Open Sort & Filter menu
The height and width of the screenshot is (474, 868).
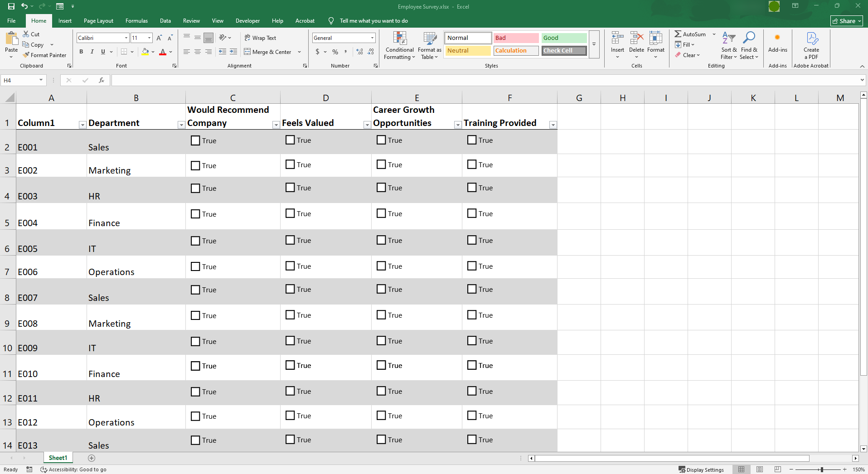coord(729,45)
